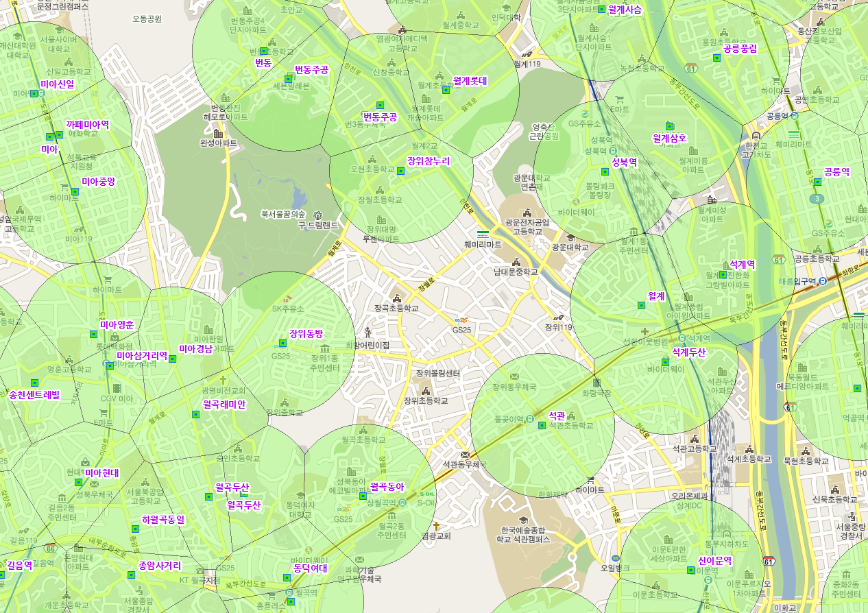Click the 미아현대 label
868x613 pixels.
[x=102, y=473]
